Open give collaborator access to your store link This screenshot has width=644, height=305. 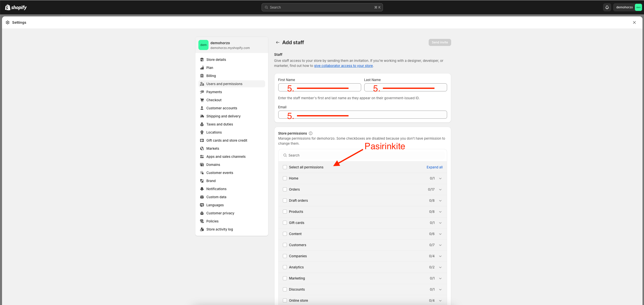(x=343, y=66)
